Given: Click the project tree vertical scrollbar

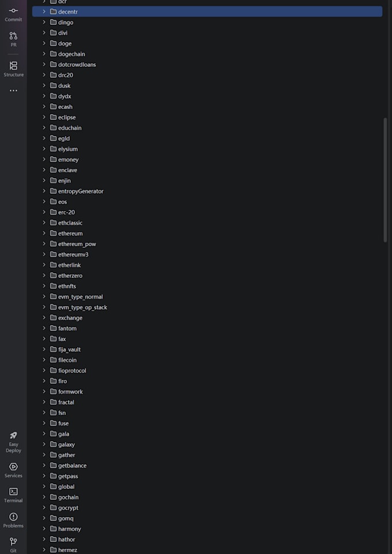Looking at the screenshot, I should (385, 180).
